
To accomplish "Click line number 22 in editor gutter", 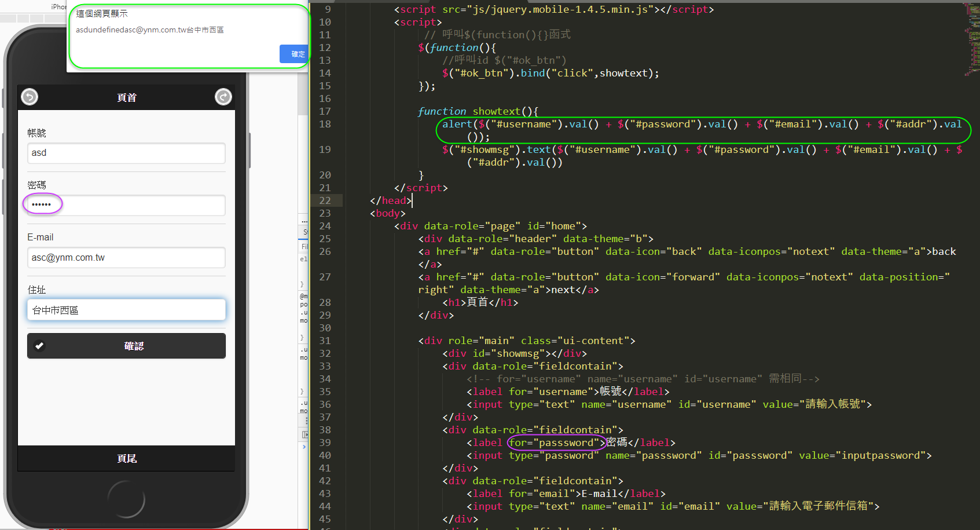I will point(325,200).
